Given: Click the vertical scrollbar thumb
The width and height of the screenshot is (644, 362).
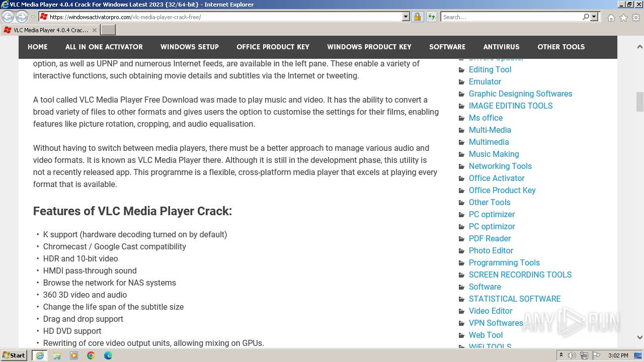Looking at the screenshot, I should pyautogui.click(x=639, y=102).
